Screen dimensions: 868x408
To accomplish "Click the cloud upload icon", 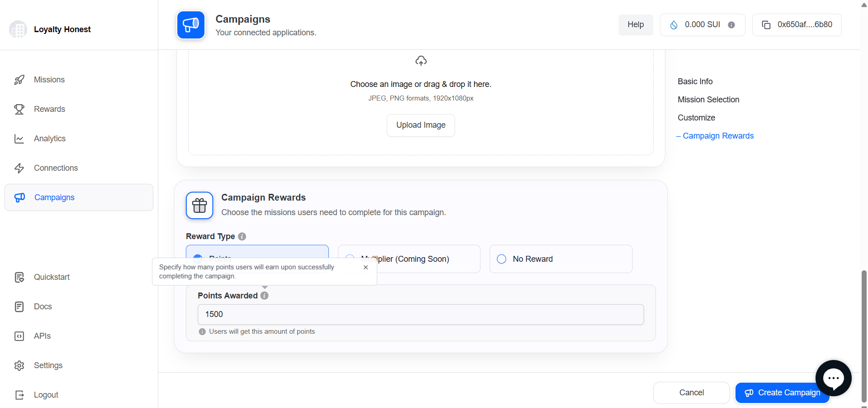I will coord(421,61).
